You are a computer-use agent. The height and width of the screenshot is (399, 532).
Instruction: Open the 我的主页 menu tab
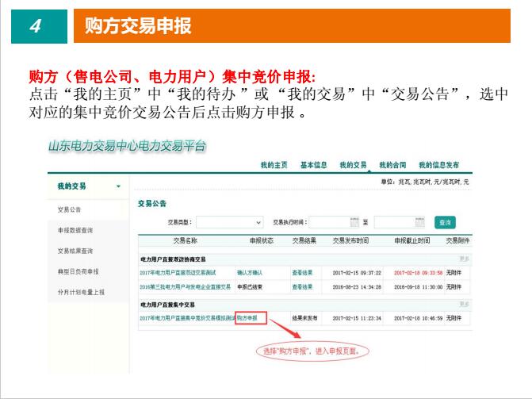[274, 165]
